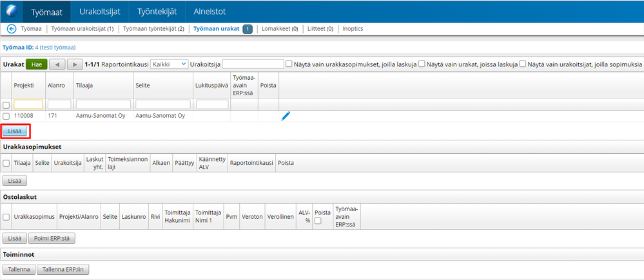Click the Päättyy column header
This screenshot has height=280, width=644.
(x=184, y=163)
